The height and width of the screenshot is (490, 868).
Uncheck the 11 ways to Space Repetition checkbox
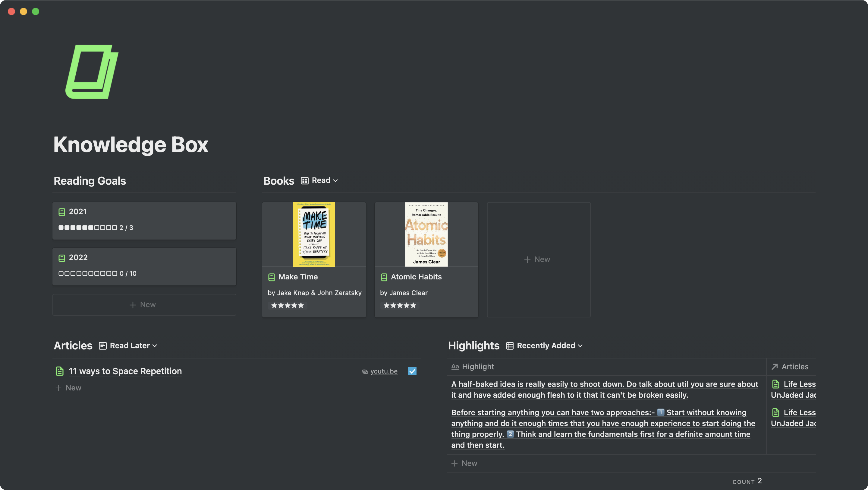point(412,371)
